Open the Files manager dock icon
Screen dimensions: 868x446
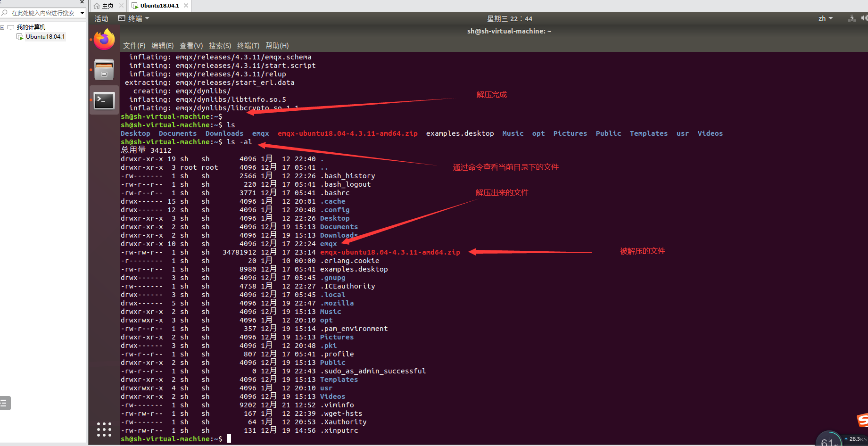(104, 70)
